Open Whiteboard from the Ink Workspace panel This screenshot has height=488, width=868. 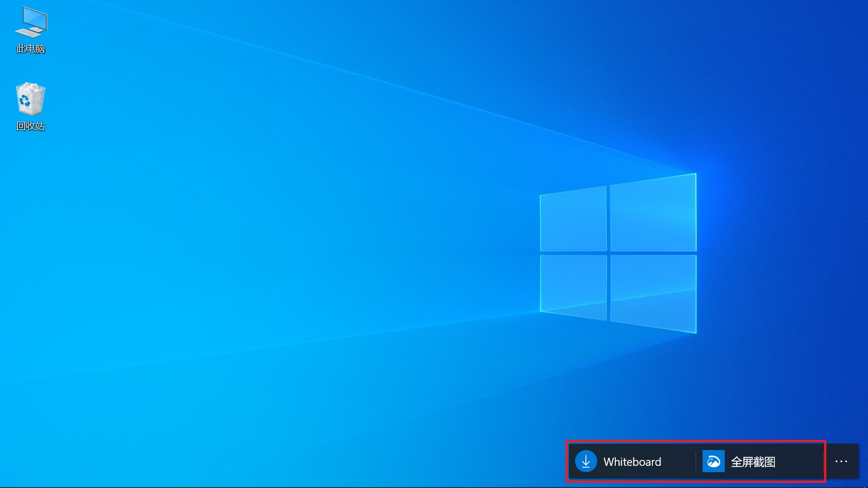click(632, 461)
